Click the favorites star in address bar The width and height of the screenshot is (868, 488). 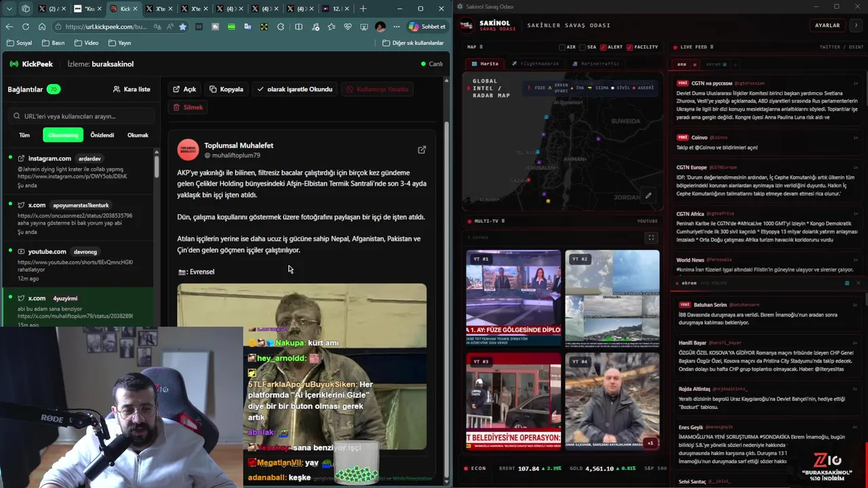coord(182,26)
